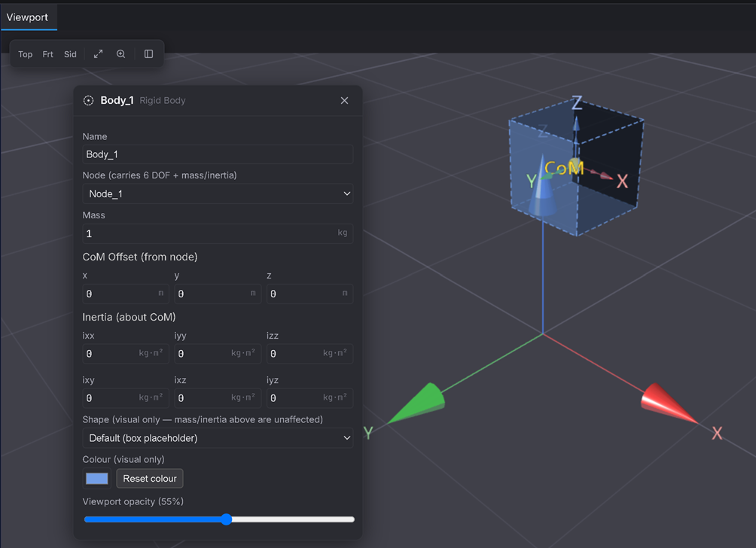Click the ixy inertia field

pos(125,398)
